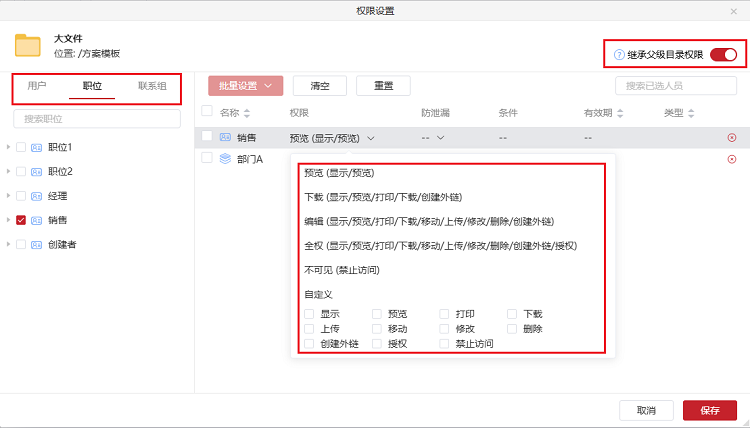The height and width of the screenshot is (428, 750).
Task: Click the 自定义 label in dropdown
Action: coord(318,295)
